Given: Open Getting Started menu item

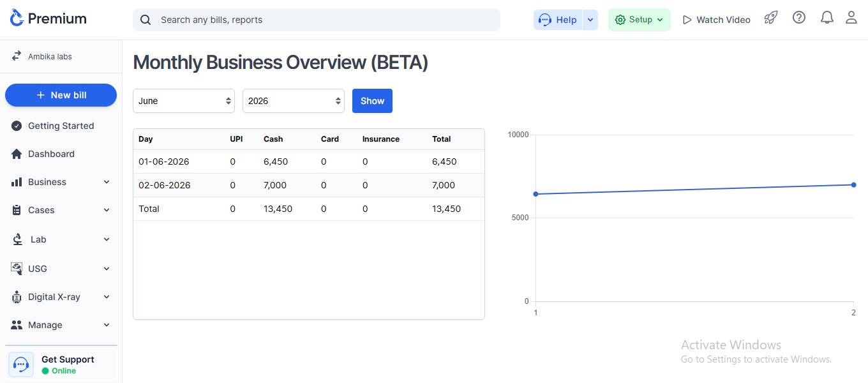Looking at the screenshot, I should coord(61,126).
